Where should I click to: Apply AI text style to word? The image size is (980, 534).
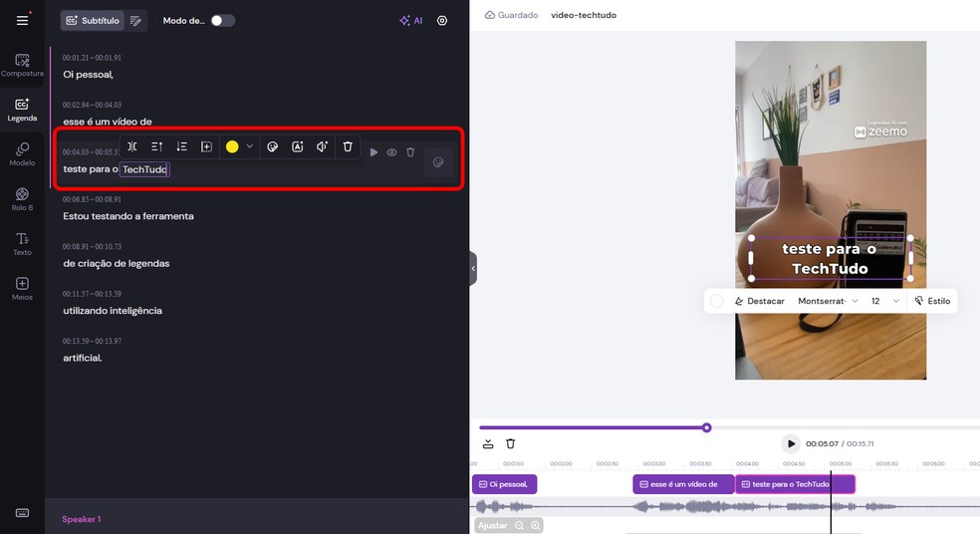(x=298, y=146)
